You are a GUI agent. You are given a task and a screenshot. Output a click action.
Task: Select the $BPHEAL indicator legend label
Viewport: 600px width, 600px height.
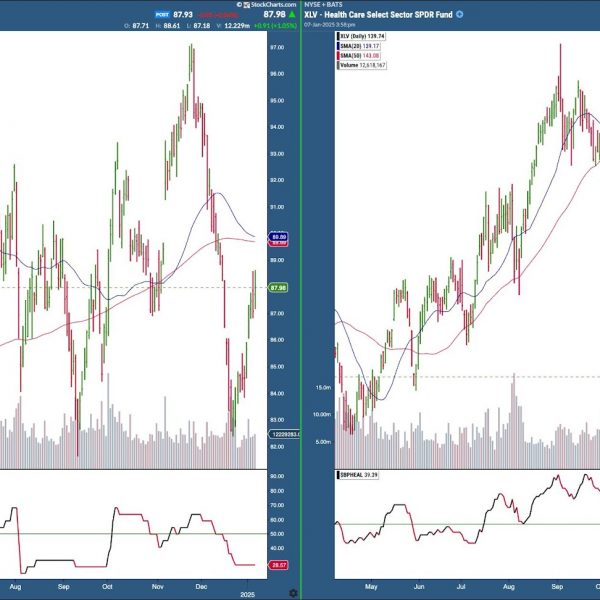[x=358, y=475]
